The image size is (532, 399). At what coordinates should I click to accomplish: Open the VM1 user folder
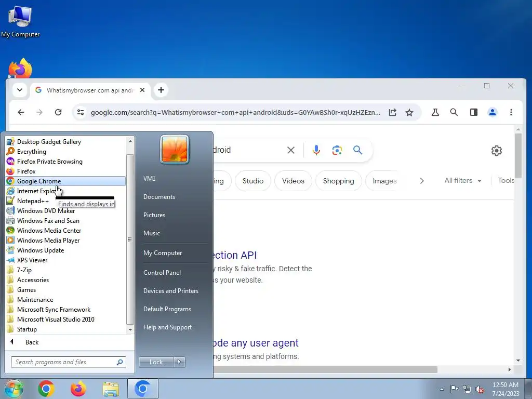point(149,179)
